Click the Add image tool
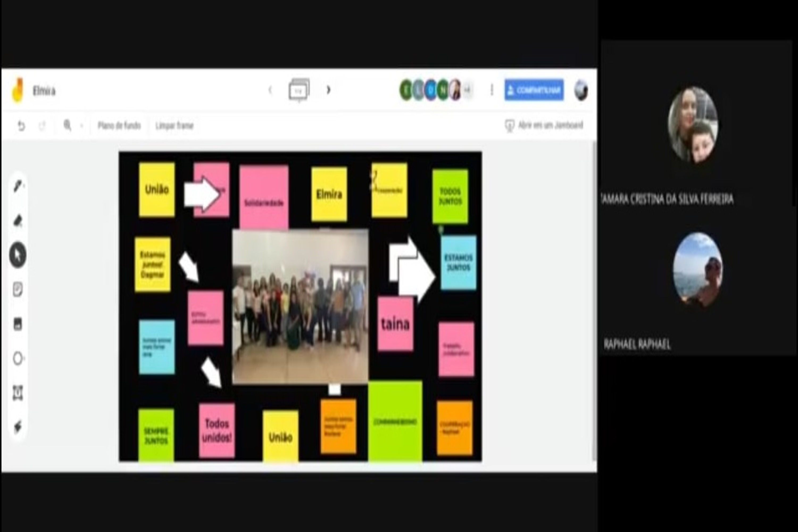798x532 pixels. point(18,324)
